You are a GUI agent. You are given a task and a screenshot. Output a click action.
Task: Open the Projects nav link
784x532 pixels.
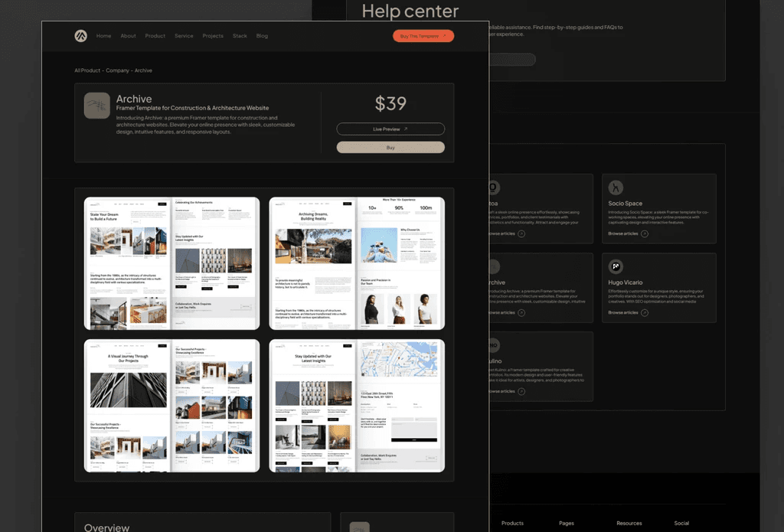pyautogui.click(x=213, y=36)
